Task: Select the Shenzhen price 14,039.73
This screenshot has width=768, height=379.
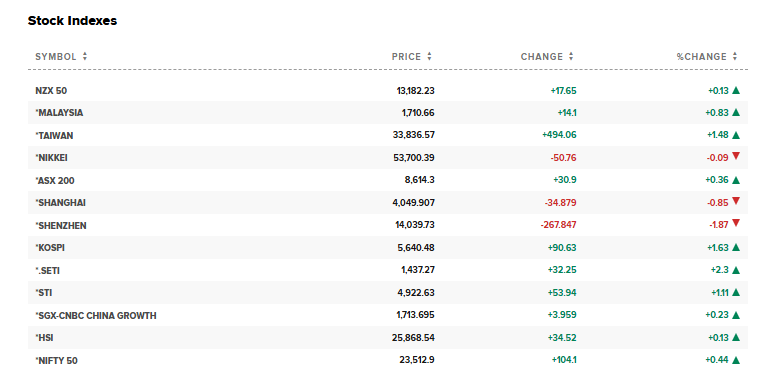Action: click(415, 226)
